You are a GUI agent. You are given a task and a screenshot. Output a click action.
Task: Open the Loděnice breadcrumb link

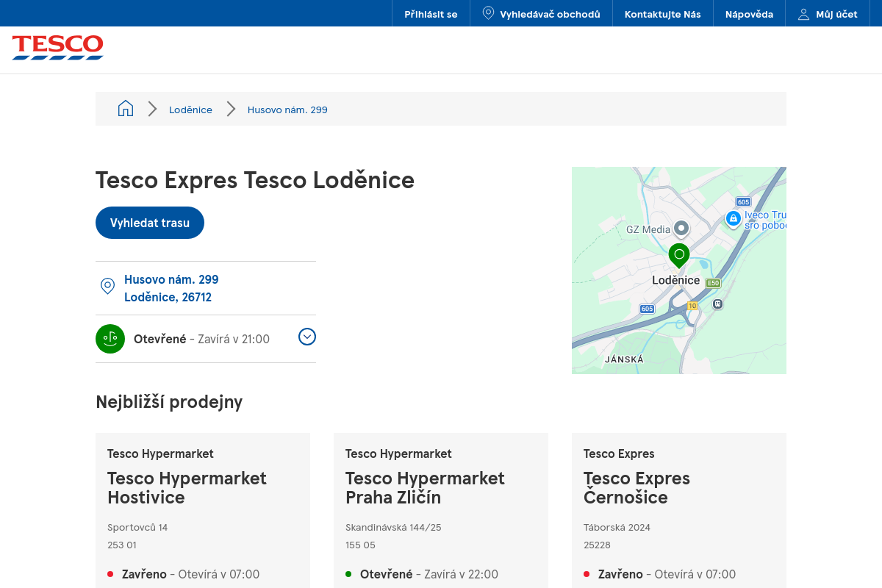pyautogui.click(x=190, y=110)
